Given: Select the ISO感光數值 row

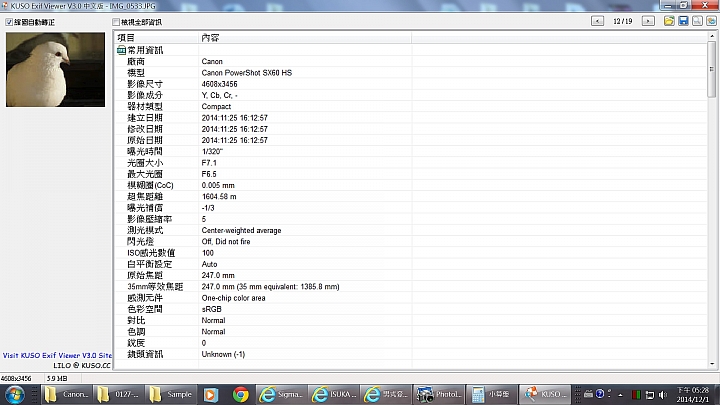Looking at the screenshot, I should [411, 253].
